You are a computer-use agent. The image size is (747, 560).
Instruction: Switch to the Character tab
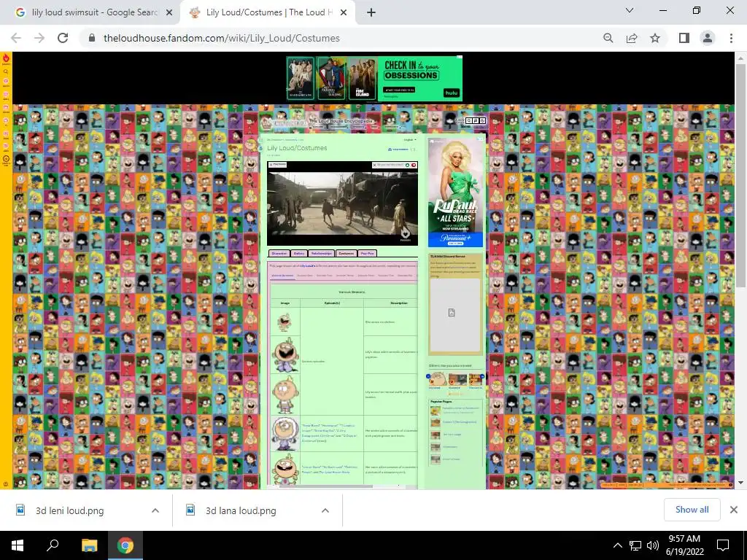tap(279, 253)
